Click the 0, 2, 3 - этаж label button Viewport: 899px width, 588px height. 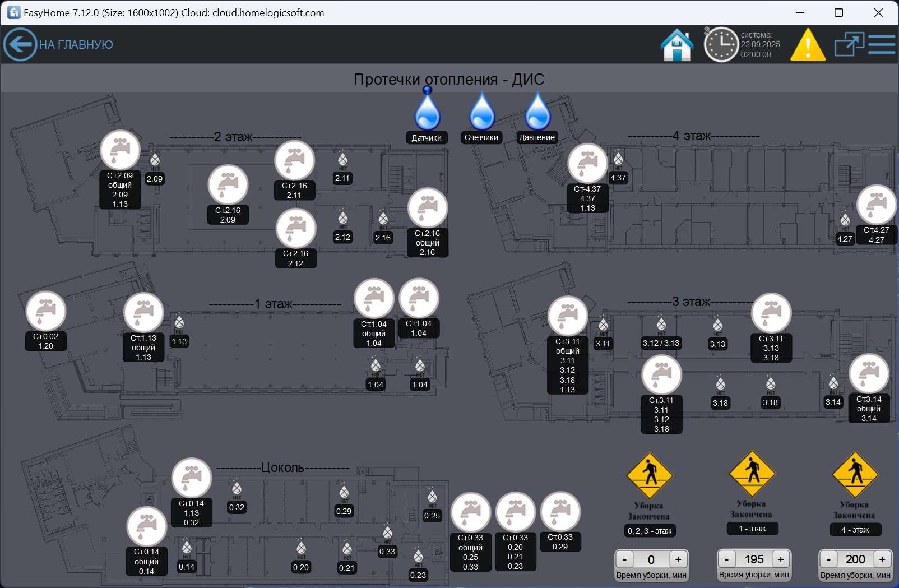650,531
